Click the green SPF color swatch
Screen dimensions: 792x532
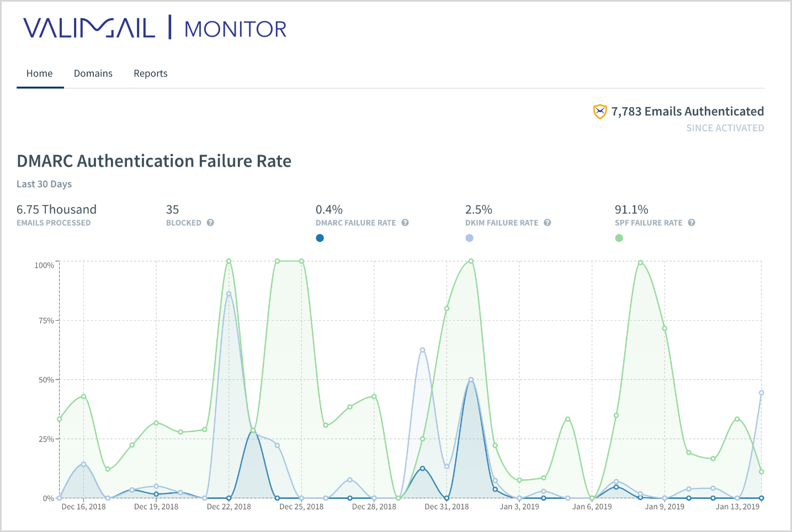coord(619,238)
